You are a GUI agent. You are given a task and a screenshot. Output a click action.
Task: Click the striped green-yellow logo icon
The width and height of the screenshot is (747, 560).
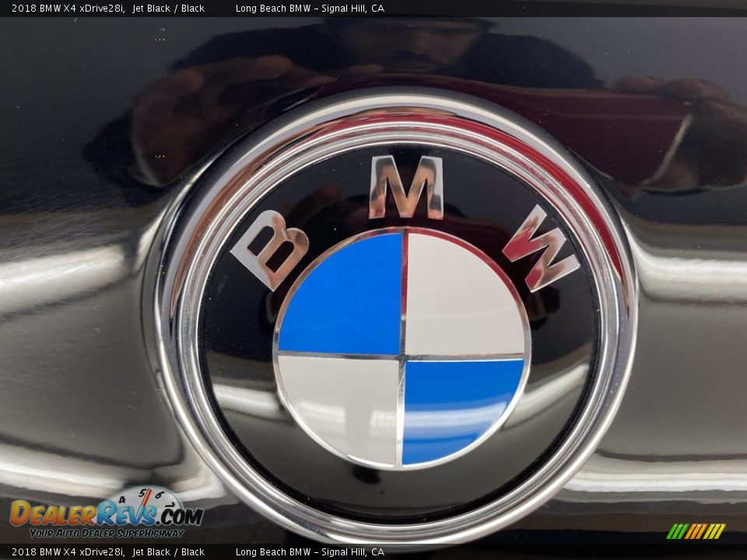[696, 531]
